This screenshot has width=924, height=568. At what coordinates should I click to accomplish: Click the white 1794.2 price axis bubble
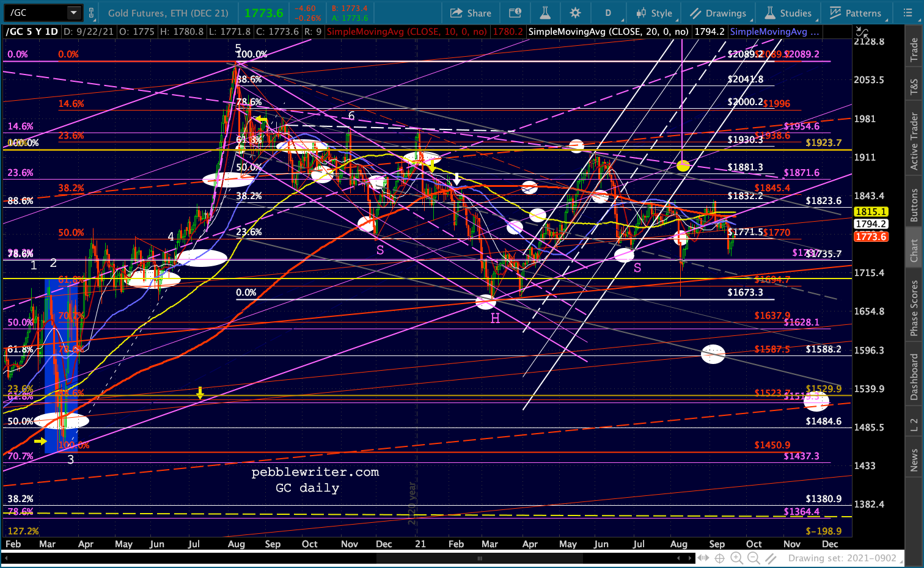point(871,224)
